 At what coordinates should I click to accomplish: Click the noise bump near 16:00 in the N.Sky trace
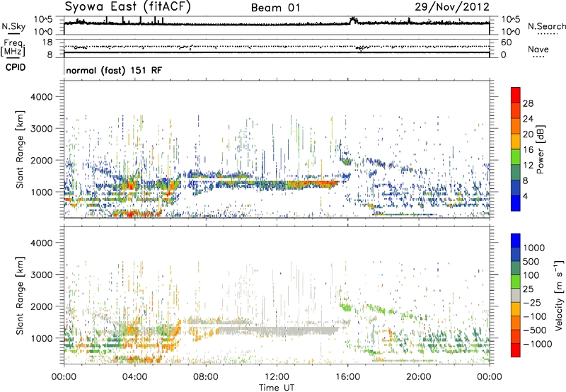[353, 21]
